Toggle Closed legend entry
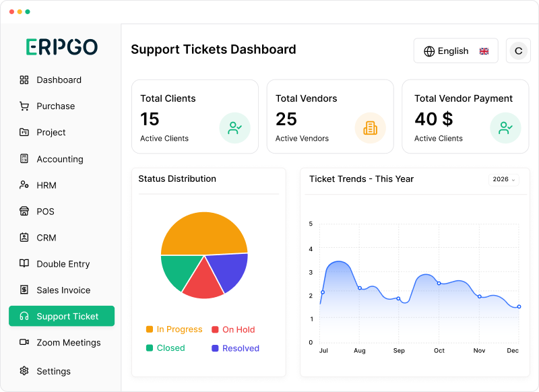Image resolution: width=539 pixels, height=392 pixels. click(x=166, y=348)
